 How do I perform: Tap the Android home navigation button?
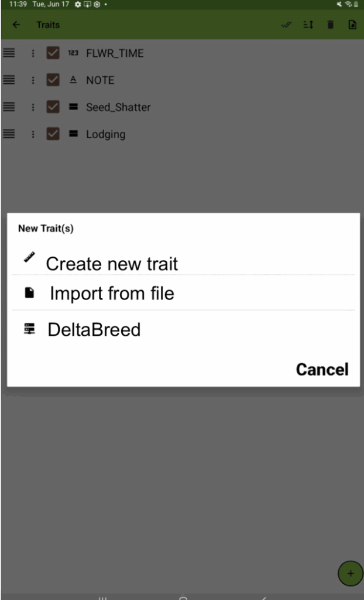(183, 597)
